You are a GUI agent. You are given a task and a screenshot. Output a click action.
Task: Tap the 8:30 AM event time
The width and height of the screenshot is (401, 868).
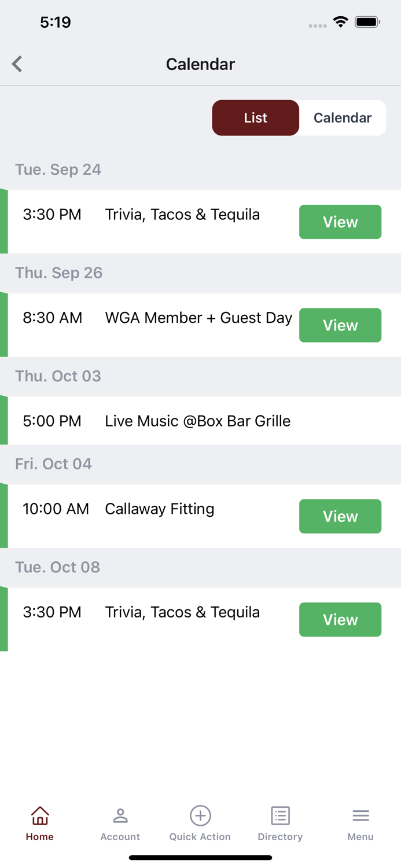click(53, 318)
